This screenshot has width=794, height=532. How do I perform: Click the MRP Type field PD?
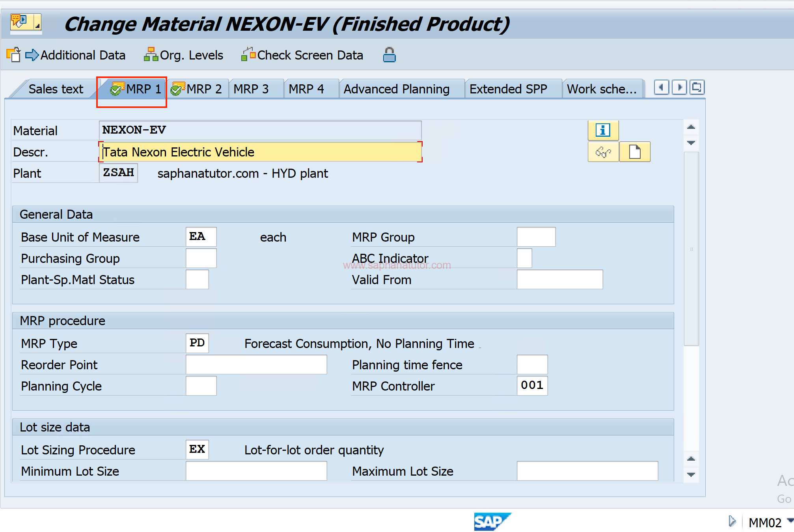[x=197, y=343]
